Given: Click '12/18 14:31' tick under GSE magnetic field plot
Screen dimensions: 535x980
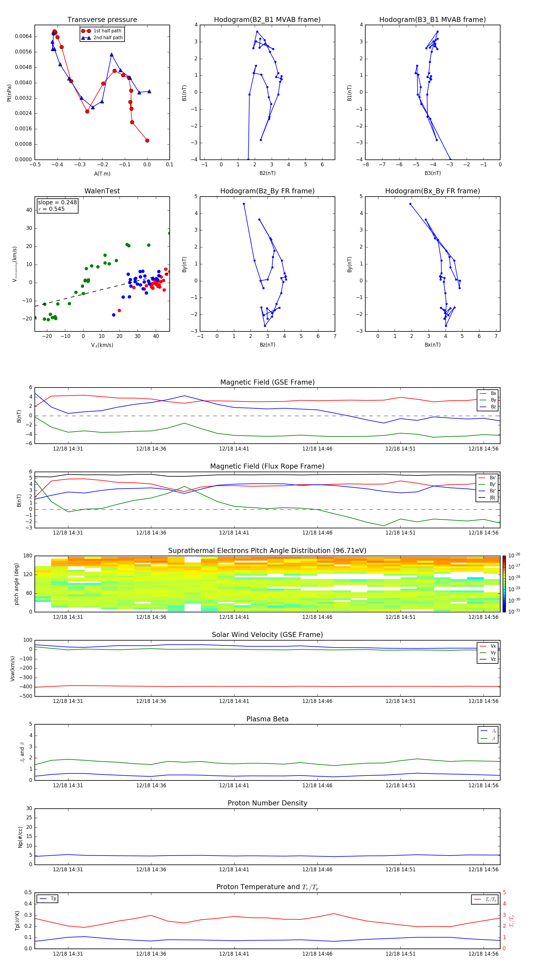Looking at the screenshot, I should 68,449.
